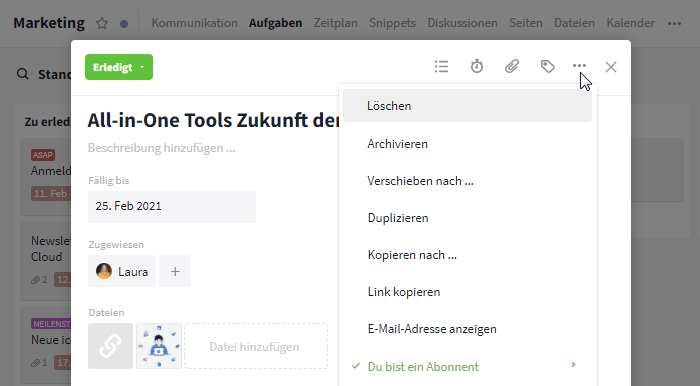Click Beschreibung hinzufügen description field
The height and width of the screenshot is (386, 700).
click(x=161, y=148)
